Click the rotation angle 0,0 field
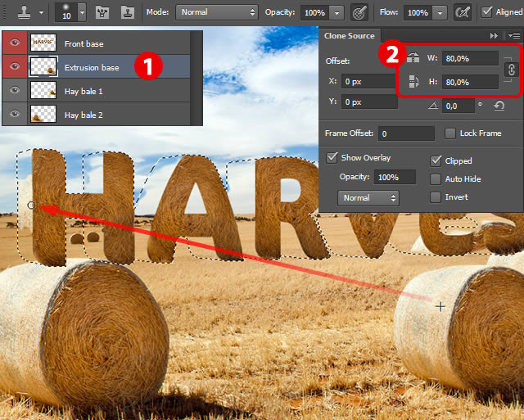 (x=458, y=106)
